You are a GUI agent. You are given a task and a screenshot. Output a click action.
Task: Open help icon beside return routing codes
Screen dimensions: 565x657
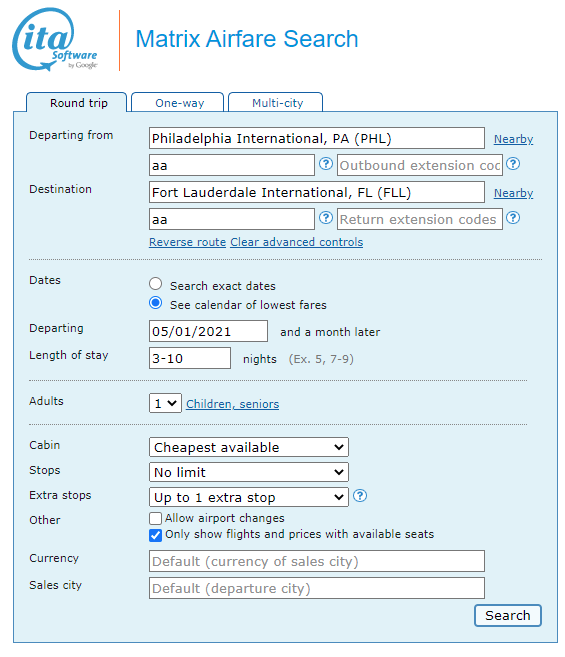326,218
